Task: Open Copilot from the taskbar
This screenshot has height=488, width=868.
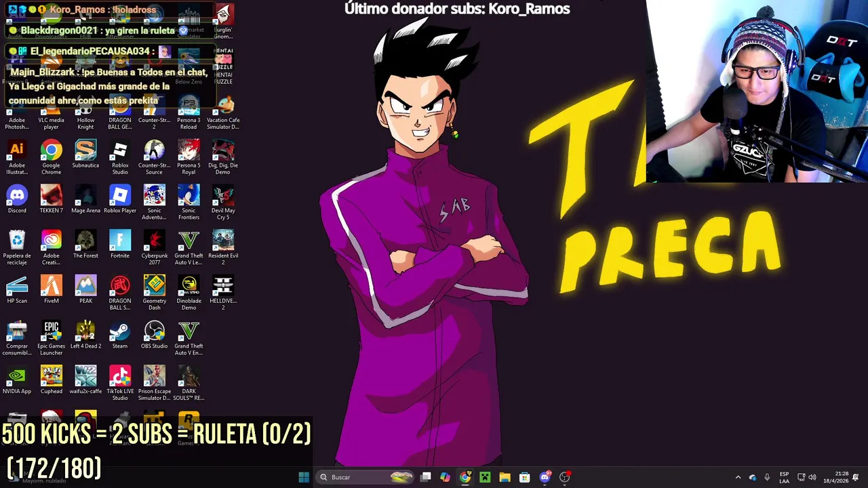Action: tap(445, 477)
